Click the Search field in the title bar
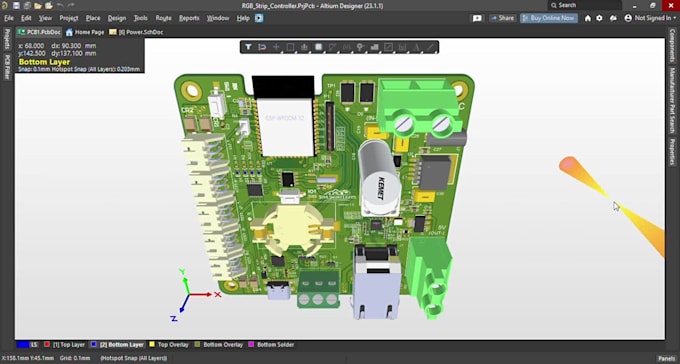The width and height of the screenshot is (680, 364). pyautogui.click(x=585, y=5)
